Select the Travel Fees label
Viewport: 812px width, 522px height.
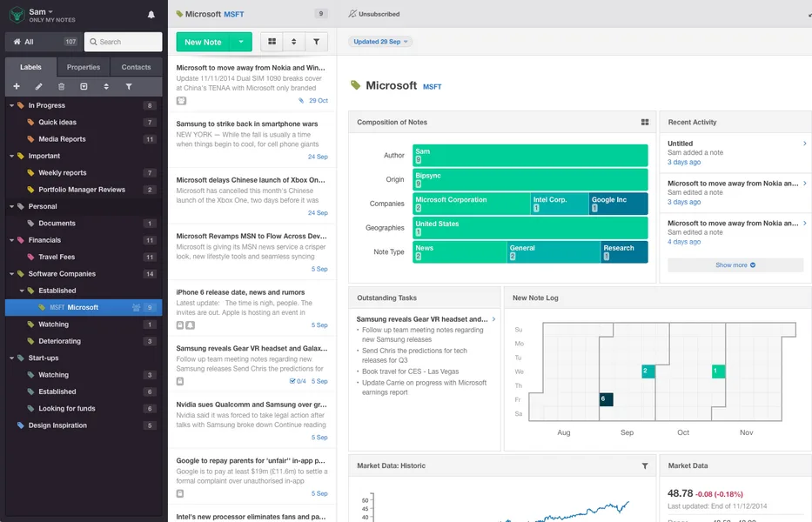(84, 257)
